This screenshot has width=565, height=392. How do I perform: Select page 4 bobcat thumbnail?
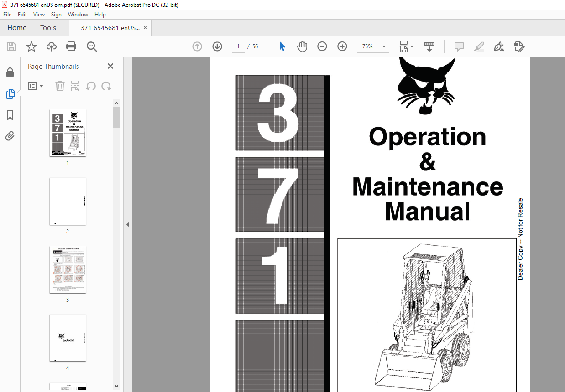coord(68,338)
